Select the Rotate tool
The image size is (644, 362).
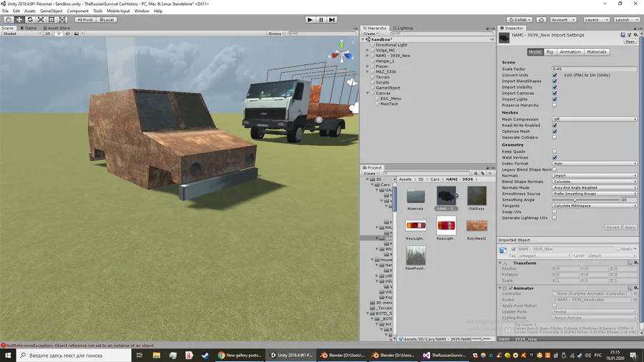[x=30, y=20]
